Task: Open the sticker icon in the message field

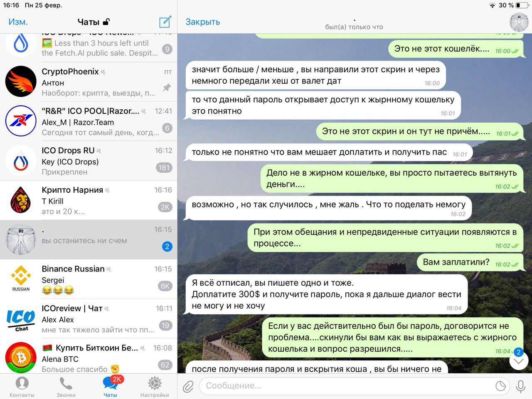Action: pyautogui.click(x=501, y=386)
